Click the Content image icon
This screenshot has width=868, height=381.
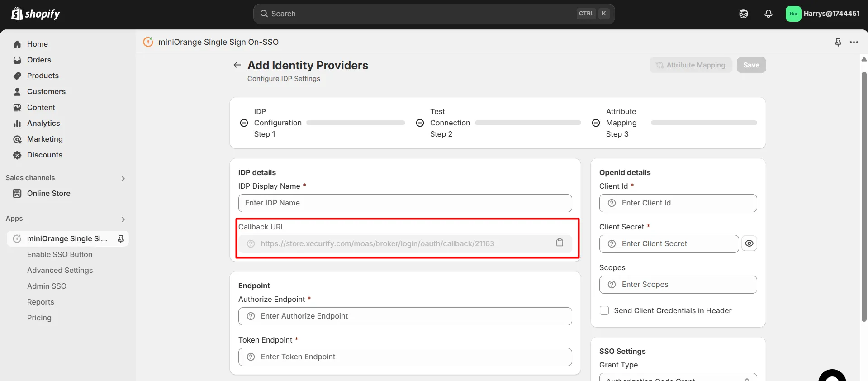click(17, 107)
